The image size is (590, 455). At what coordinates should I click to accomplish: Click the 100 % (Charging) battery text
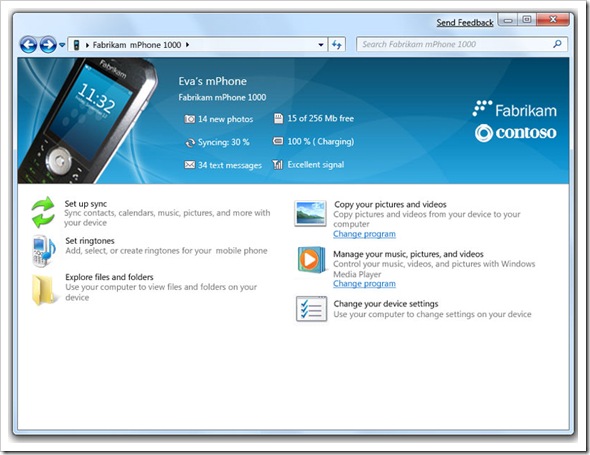(321, 142)
